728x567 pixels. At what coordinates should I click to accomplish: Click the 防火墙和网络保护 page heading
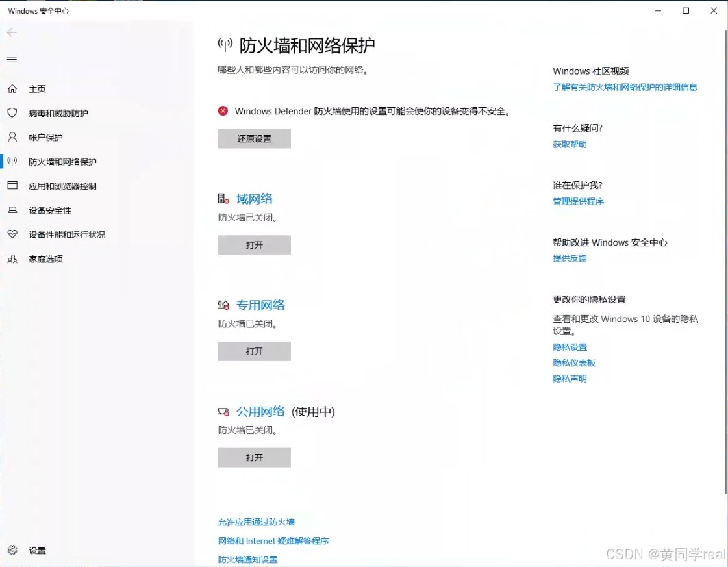point(307,45)
